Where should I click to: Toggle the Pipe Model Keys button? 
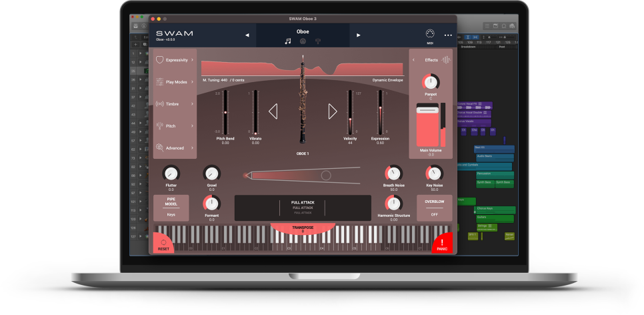171,208
